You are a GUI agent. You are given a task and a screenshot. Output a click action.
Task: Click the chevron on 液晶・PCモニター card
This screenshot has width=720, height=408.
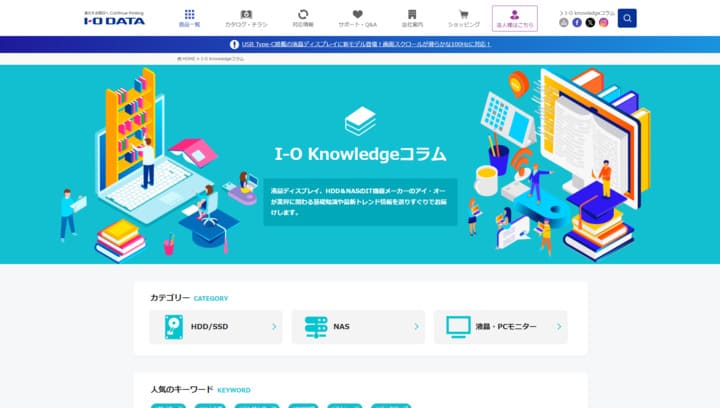[559, 327]
